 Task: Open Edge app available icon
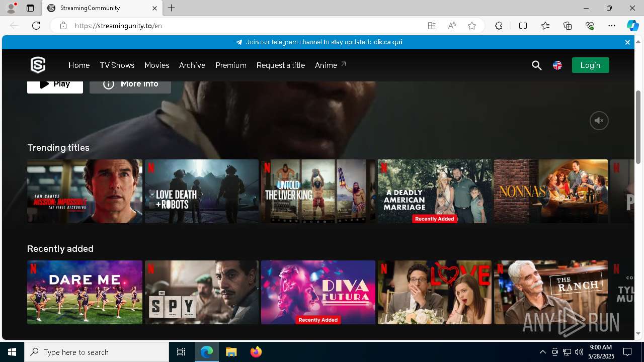(x=431, y=26)
